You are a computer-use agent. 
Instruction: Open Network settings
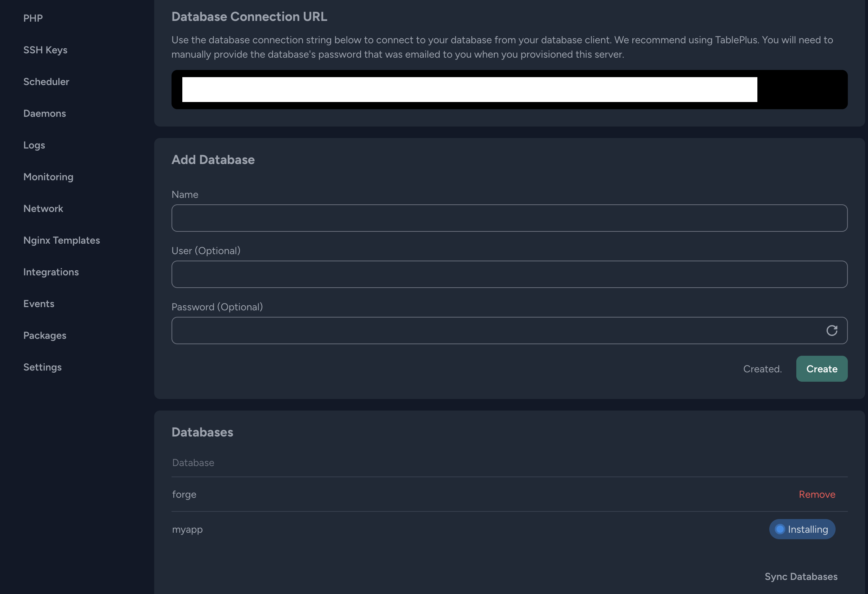[x=43, y=208]
